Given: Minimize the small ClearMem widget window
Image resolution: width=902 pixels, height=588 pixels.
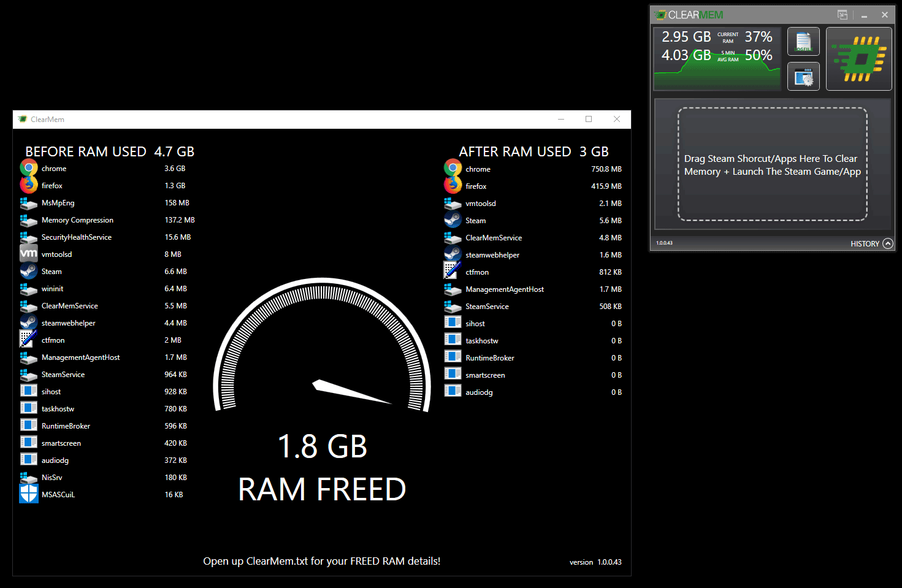Looking at the screenshot, I should click(x=864, y=15).
